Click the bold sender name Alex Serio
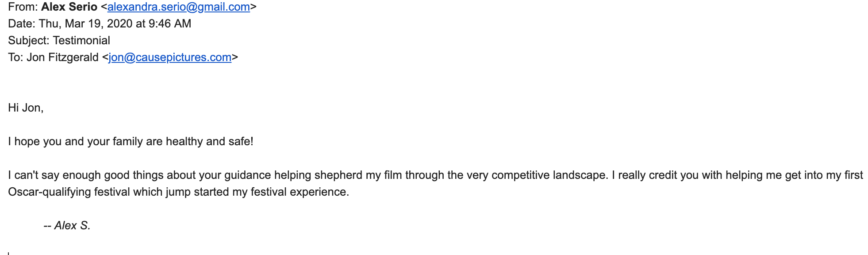The height and width of the screenshot is (255, 868). (69, 7)
